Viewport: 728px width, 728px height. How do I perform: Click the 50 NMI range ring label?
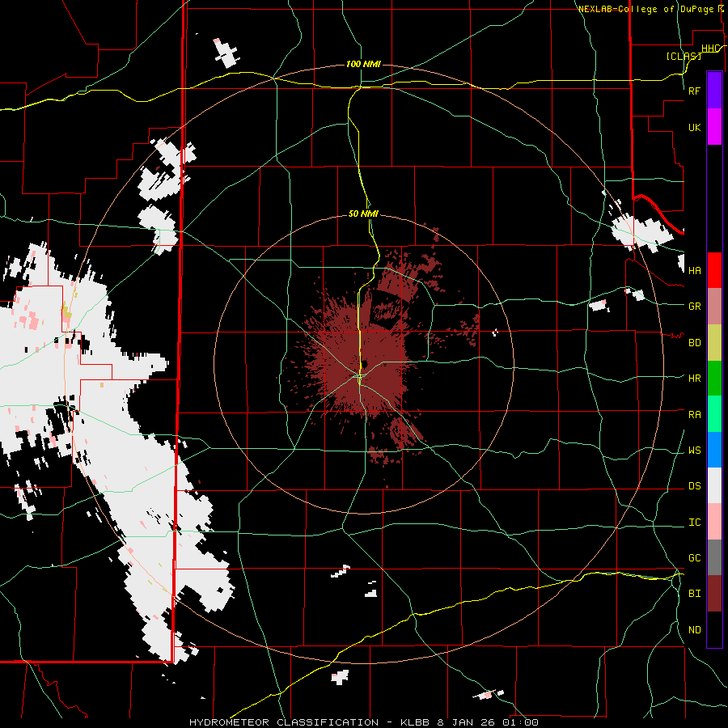pos(363,214)
